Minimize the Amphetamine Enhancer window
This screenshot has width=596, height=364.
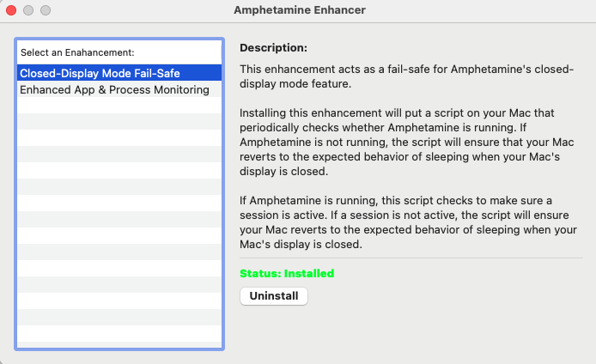[28, 10]
